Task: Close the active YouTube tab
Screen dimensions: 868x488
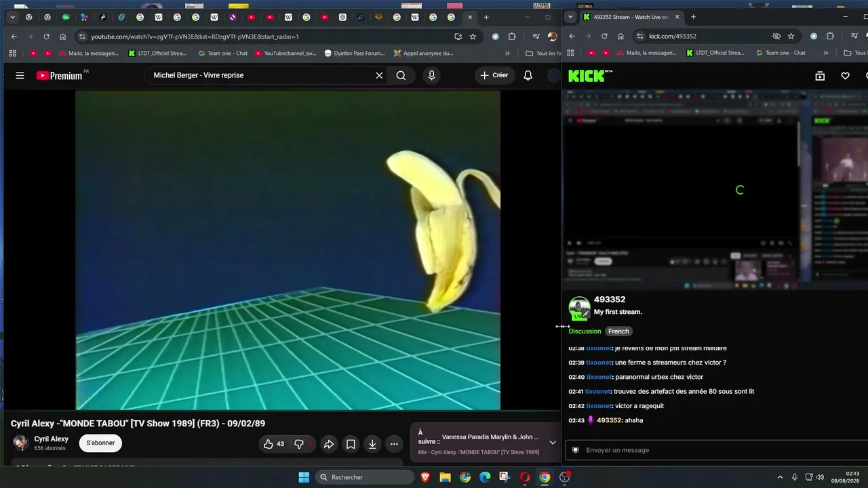Action: [470, 17]
